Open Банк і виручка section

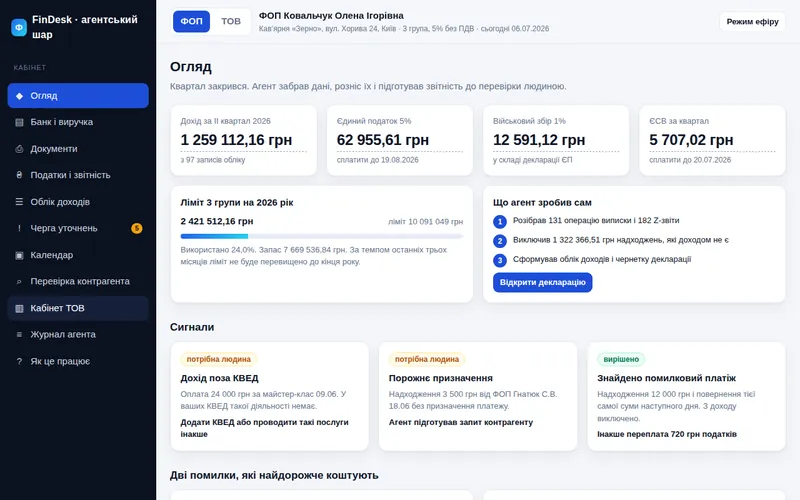[x=78, y=122]
